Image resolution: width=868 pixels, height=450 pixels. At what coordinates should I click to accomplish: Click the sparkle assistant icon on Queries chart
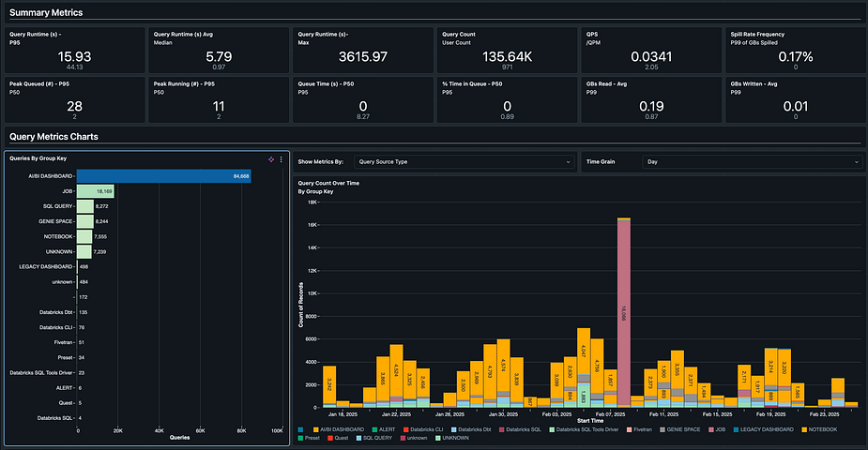click(x=271, y=159)
